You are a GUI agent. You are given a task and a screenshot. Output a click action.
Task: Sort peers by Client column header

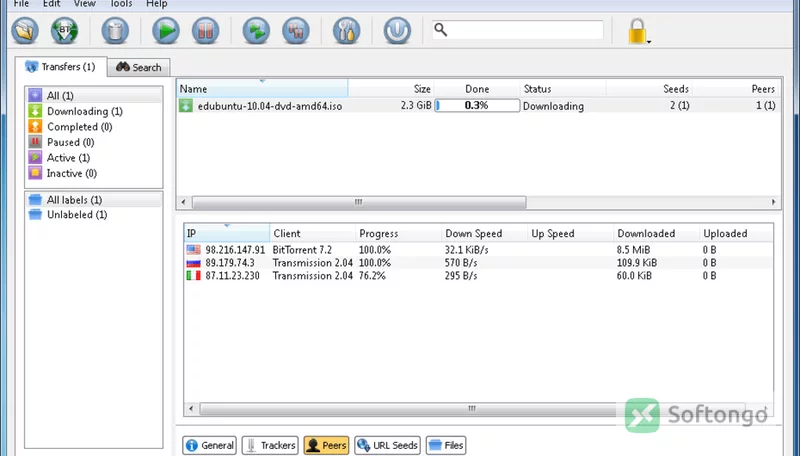pos(312,233)
